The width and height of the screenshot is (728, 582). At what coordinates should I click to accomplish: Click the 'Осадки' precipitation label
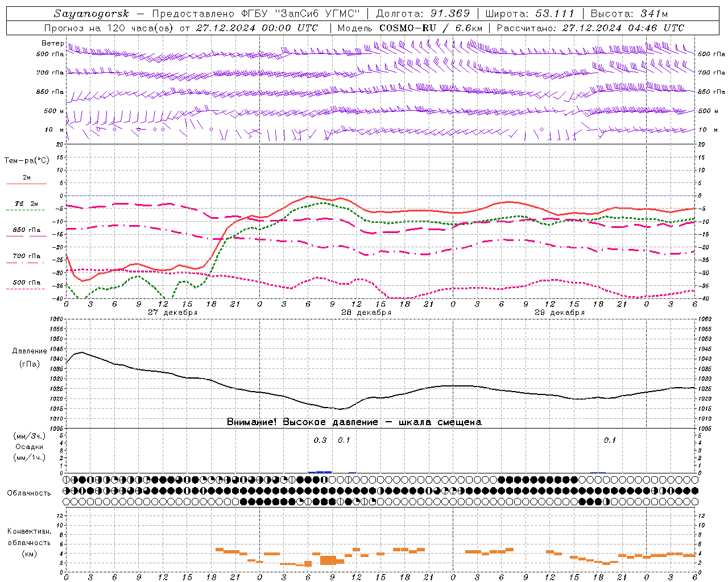(x=30, y=447)
